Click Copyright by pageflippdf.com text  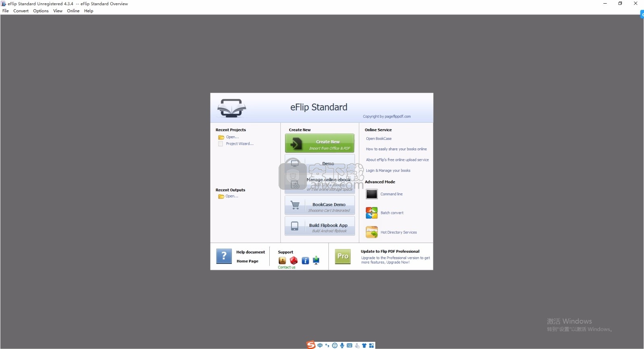point(387,116)
